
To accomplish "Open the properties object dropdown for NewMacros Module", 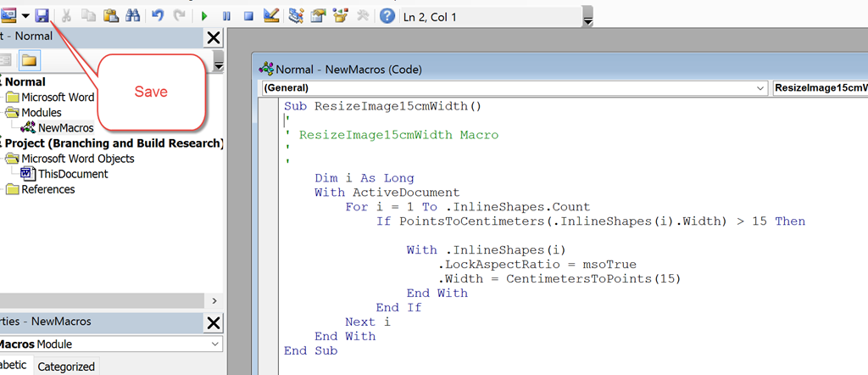I will (x=214, y=344).
